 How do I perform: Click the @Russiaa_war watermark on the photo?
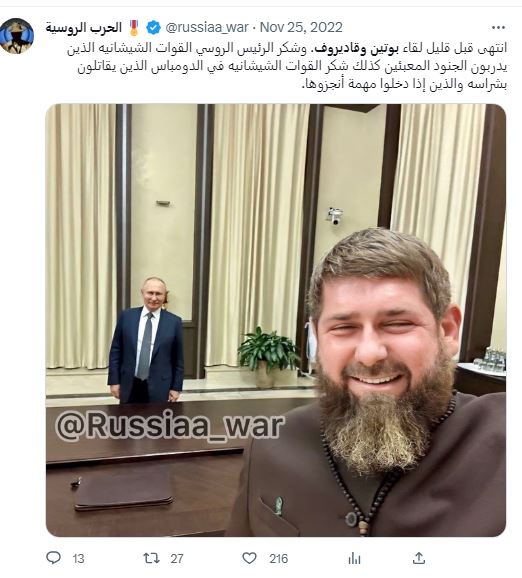pos(170,426)
